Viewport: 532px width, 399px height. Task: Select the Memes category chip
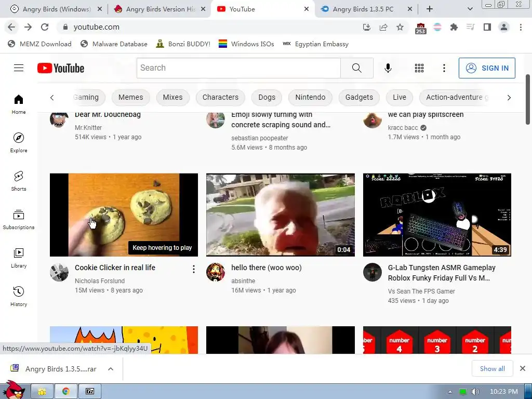[x=130, y=97]
